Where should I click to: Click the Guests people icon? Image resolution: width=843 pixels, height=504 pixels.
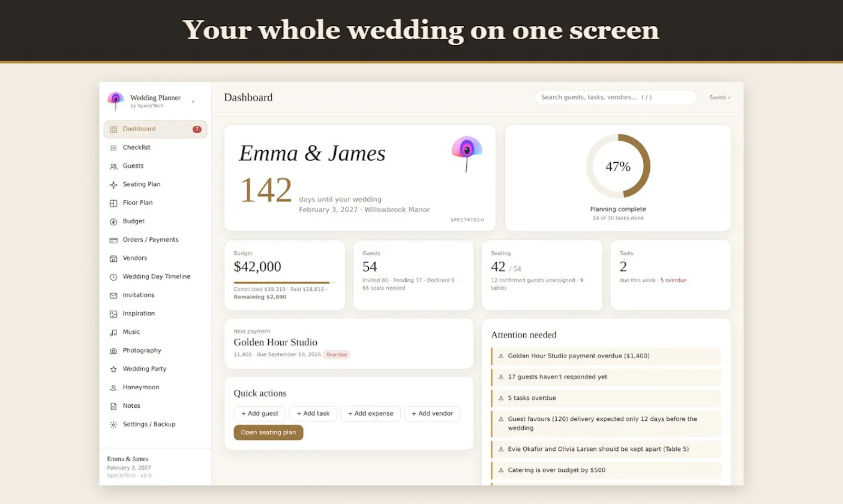pyautogui.click(x=113, y=166)
